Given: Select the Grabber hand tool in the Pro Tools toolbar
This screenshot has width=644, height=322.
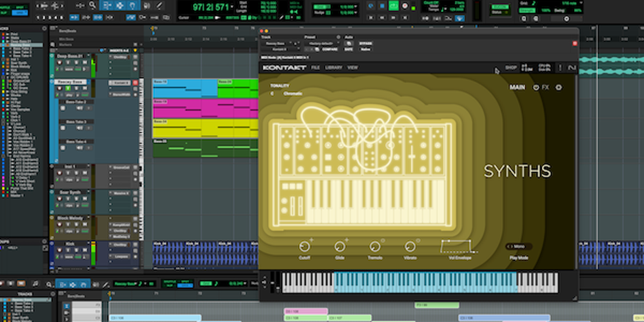Looking at the screenshot, I should point(133,5).
